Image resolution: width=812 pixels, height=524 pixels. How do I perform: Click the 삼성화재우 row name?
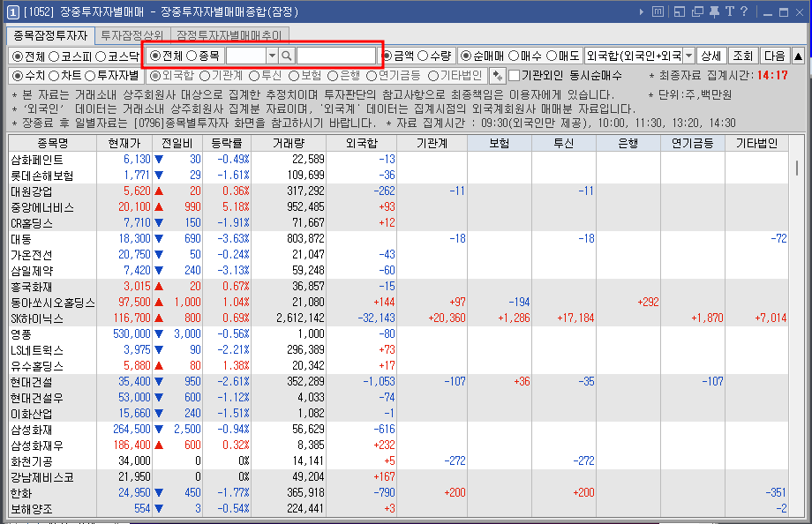37,445
